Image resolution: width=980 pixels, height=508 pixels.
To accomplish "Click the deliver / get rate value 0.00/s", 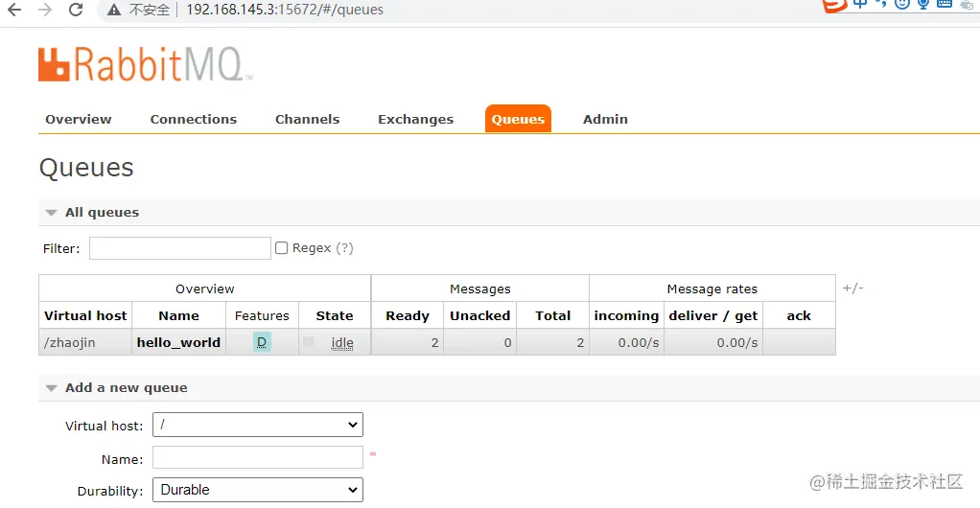I will 737,342.
